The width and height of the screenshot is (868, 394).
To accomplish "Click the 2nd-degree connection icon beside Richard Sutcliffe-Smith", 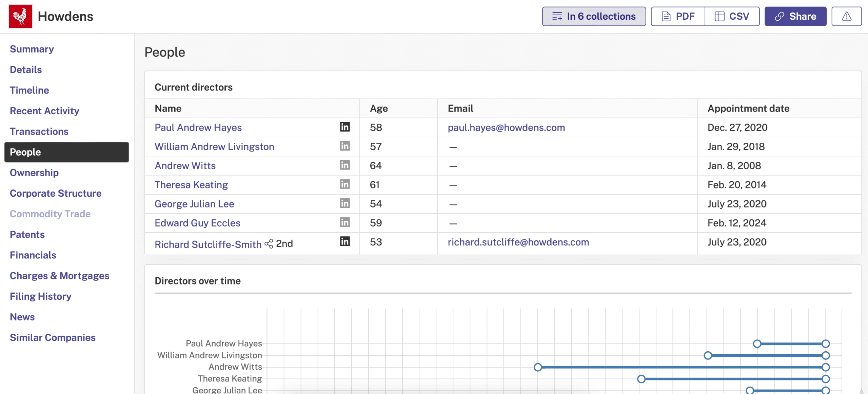I will point(269,244).
